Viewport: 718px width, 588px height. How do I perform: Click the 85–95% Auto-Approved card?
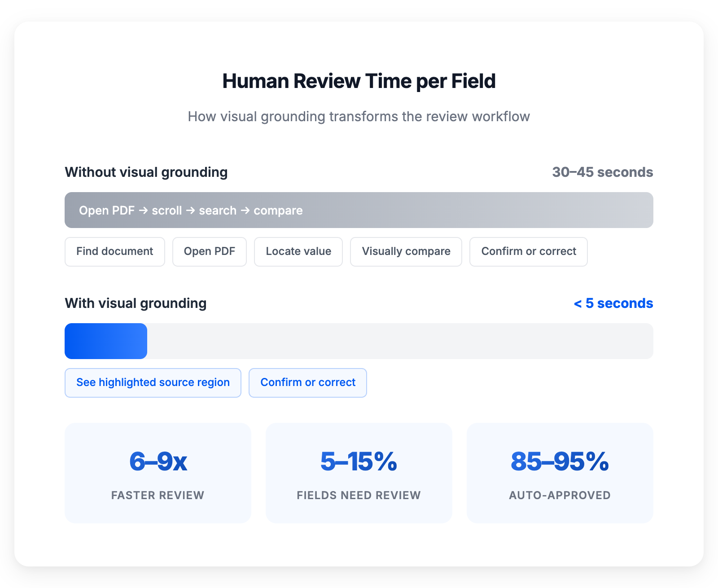[560, 473]
